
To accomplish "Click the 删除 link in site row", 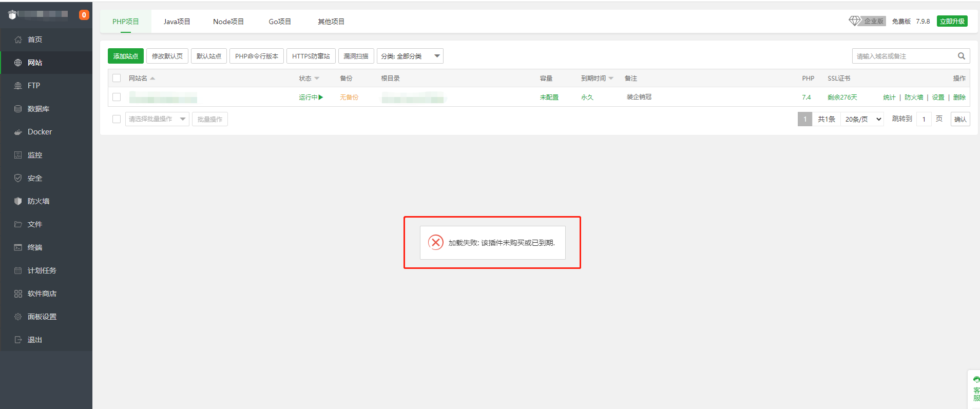I will (959, 97).
